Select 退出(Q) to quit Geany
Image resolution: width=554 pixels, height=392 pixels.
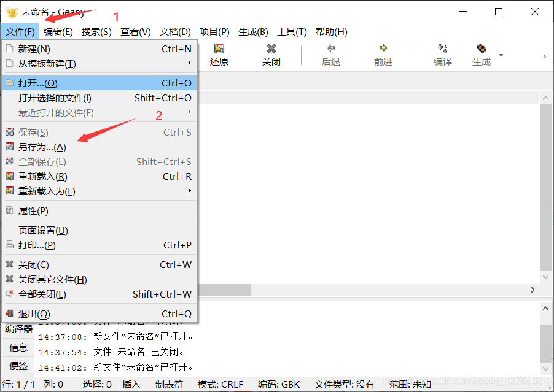click(99, 313)
